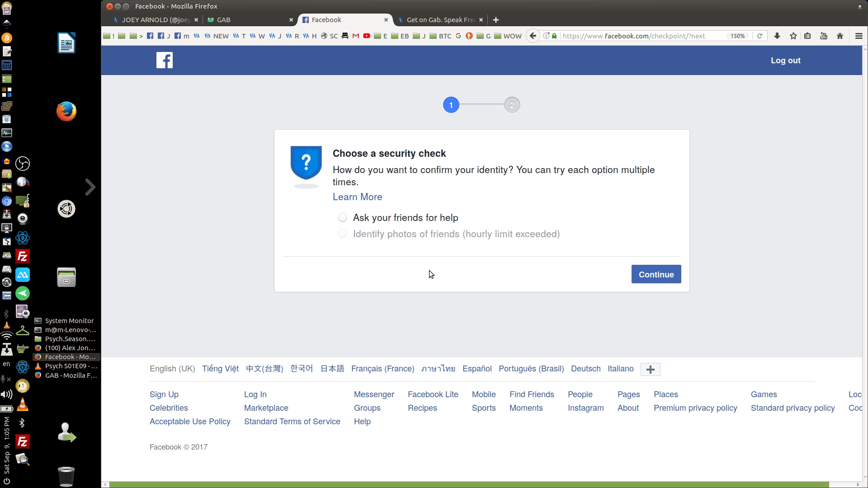Expand the launcher with chevron arrow
The height and width of the screenshot is (488, 868).
pyautogui.click(x=90, y=187)
